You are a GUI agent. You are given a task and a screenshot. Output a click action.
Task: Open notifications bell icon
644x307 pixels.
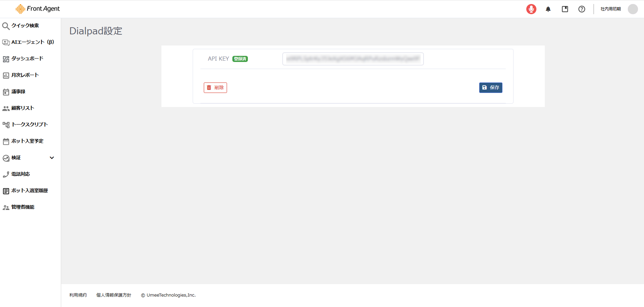pos(548,9)
